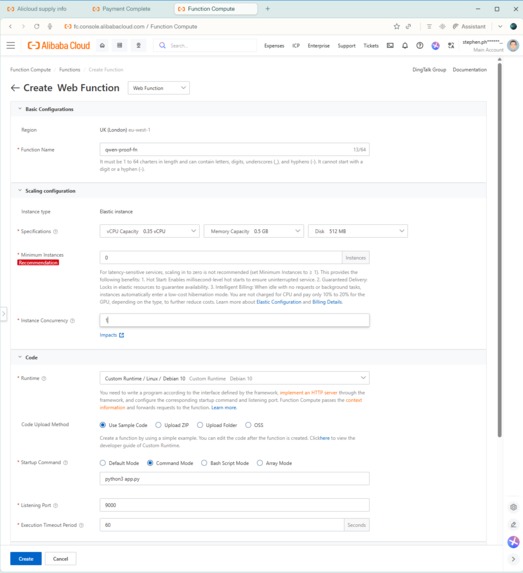Click the Alibaba Cloud logo
Screen dimensions: 523x573
[x=59, y=46]
